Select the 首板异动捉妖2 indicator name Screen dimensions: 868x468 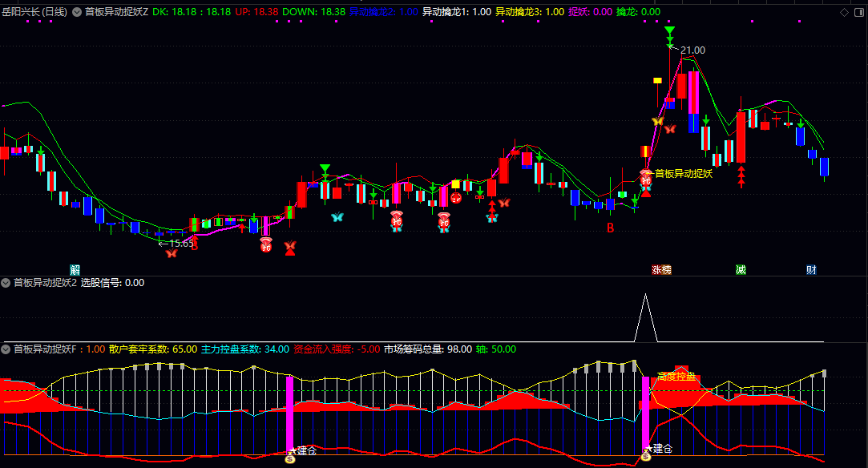pos(45,283)
